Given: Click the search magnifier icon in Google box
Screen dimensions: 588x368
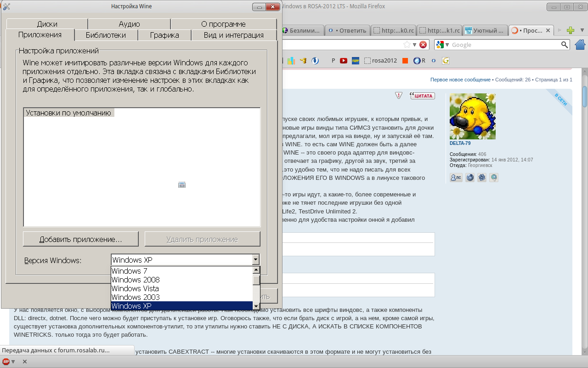Looking at the screenshot, I should click(x=565, y=45).
